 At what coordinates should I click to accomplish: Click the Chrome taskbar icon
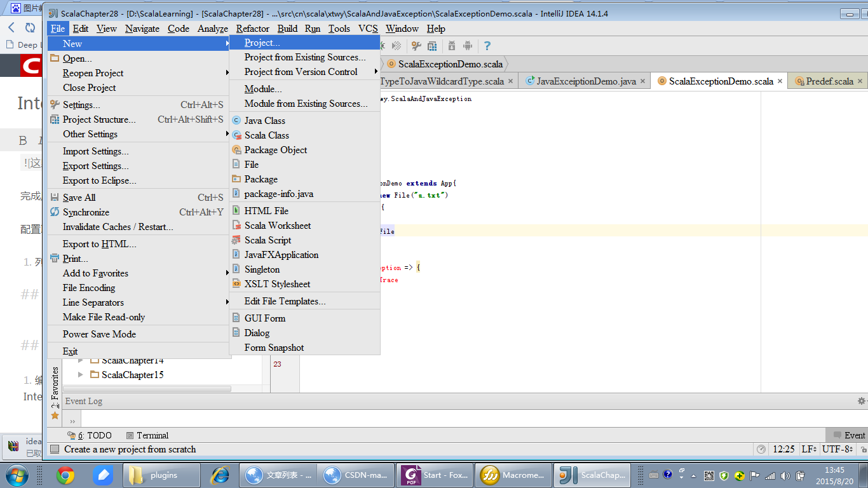click(x=65, y=475)
